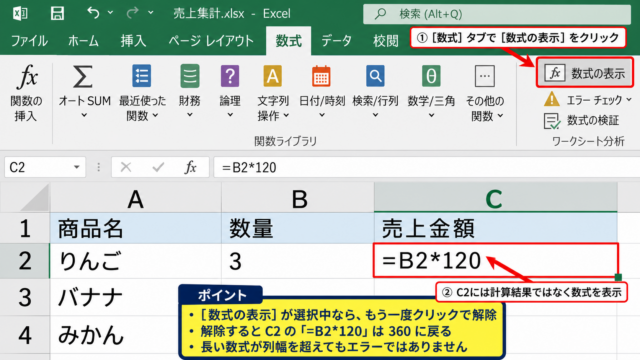Viewport: 640px width, 360px height.
Task: Click the formula bar options dots handle
Action: (x=98, y=167)
